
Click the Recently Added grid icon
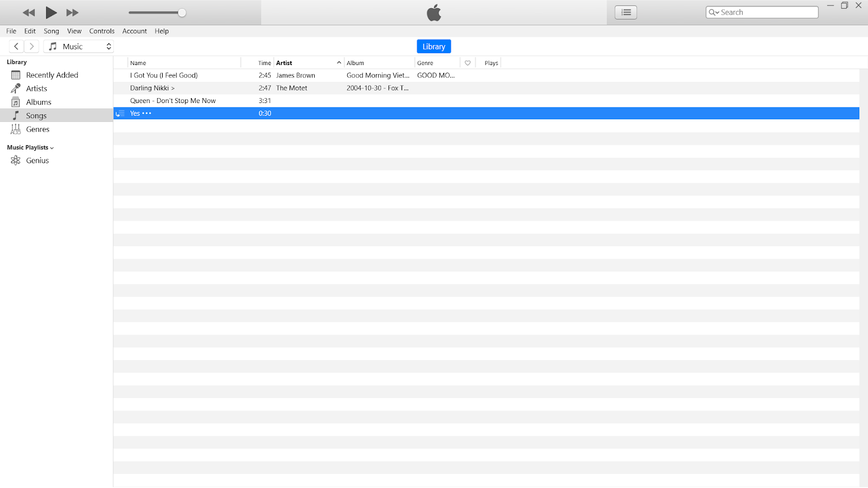coord(16,75)
